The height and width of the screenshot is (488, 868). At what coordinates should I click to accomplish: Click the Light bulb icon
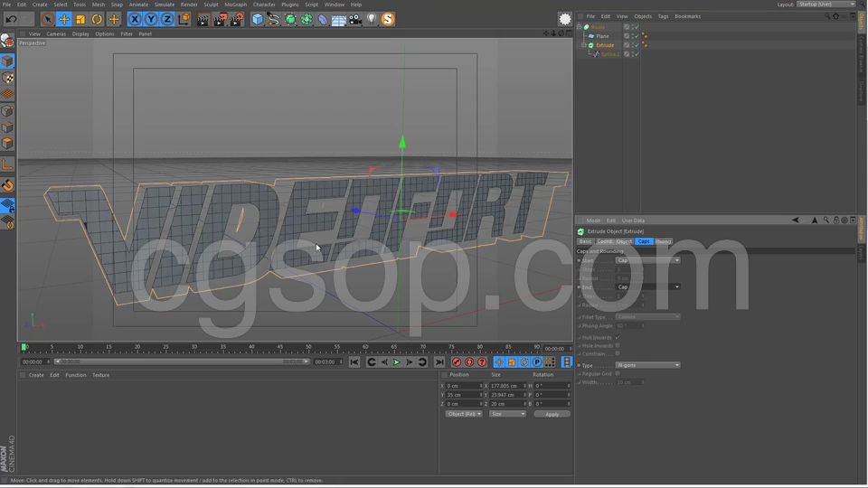pos(372,20)
